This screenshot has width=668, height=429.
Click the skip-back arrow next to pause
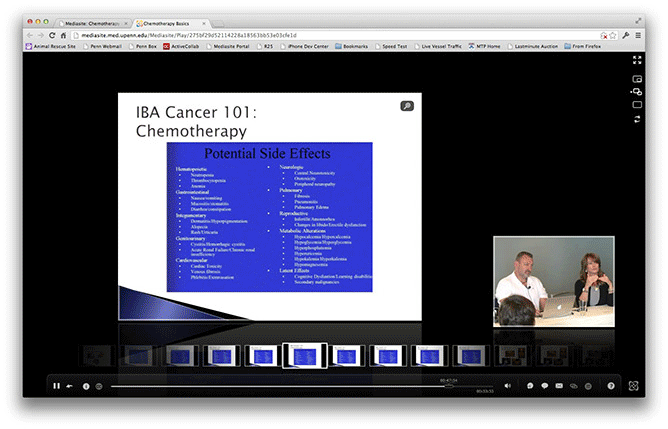click(x=70, y=385)
